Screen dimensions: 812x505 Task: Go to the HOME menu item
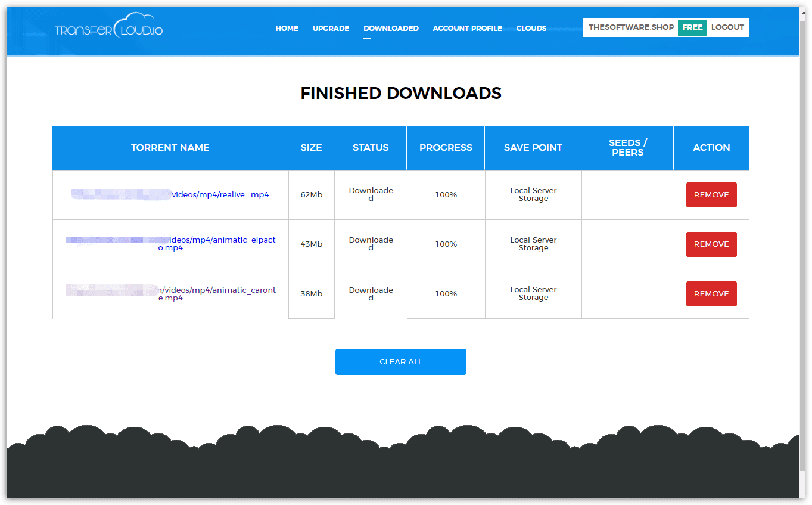[287, 28]
